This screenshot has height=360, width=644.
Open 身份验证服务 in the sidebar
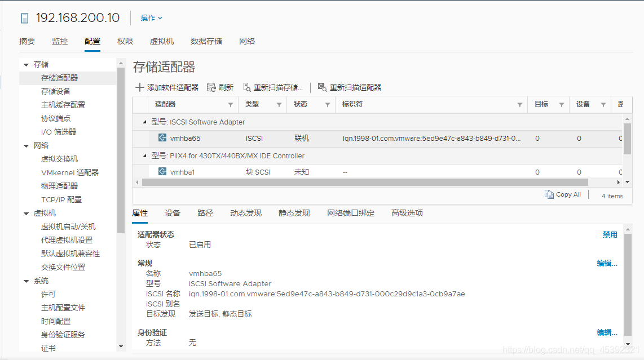click(63, 335)
